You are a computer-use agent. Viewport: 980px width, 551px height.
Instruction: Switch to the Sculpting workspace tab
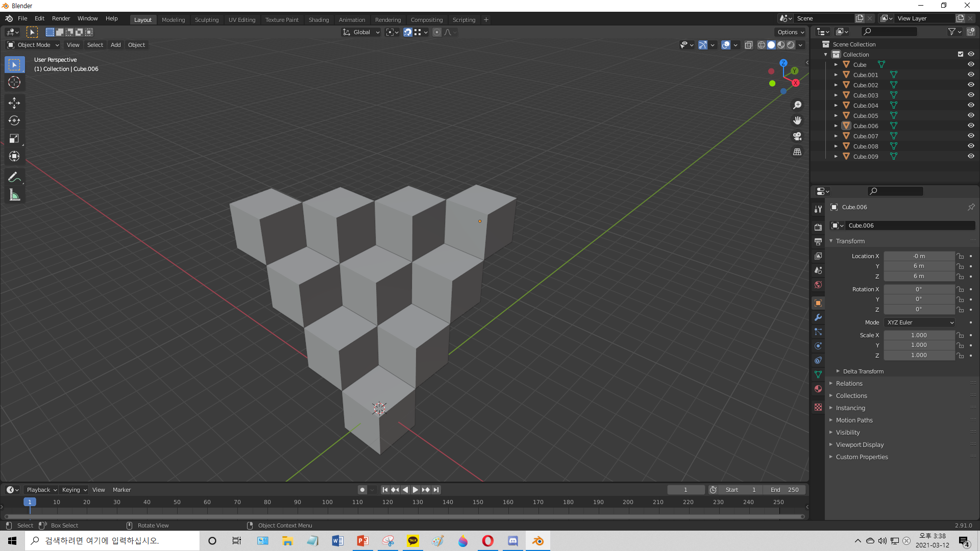pyautogui.click(x=206, y=20)
